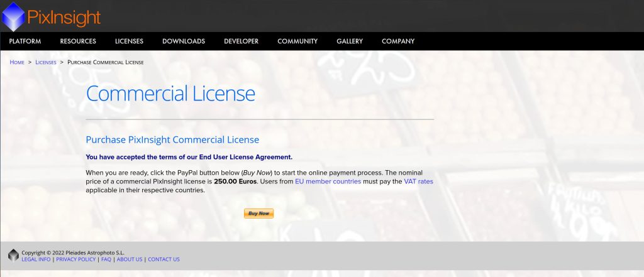The height and width of the screenshot is (277, 644).
Task: Open the LICENSES menu
Action: click(129, 41)
